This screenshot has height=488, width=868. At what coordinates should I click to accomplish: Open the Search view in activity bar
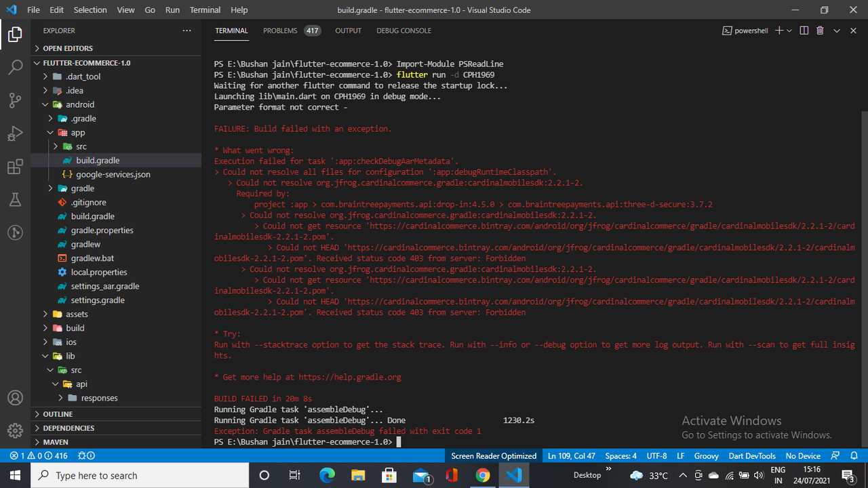pos(15,68)
